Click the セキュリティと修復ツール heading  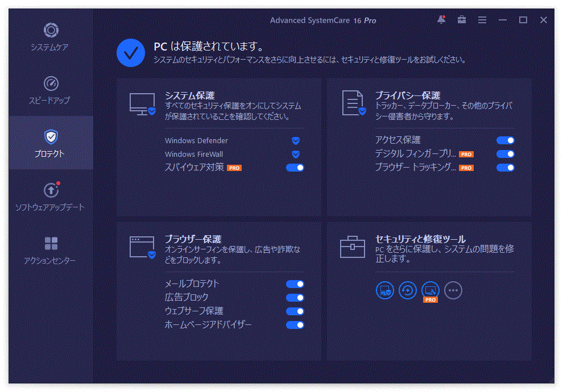click(x=420, y=239)
